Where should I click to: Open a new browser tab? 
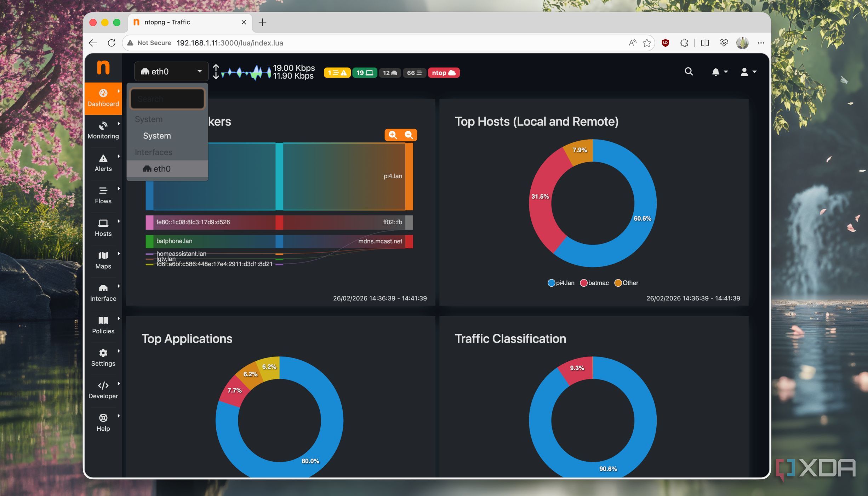262,22
